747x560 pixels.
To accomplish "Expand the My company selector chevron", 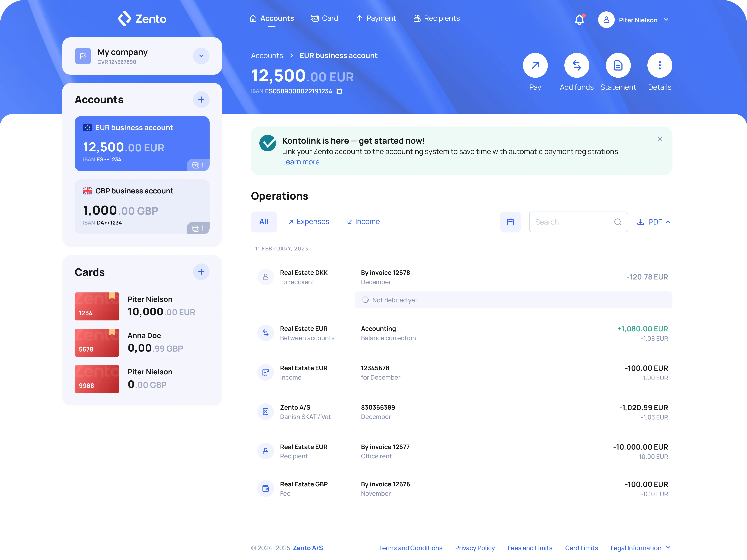I will (201, 56).
